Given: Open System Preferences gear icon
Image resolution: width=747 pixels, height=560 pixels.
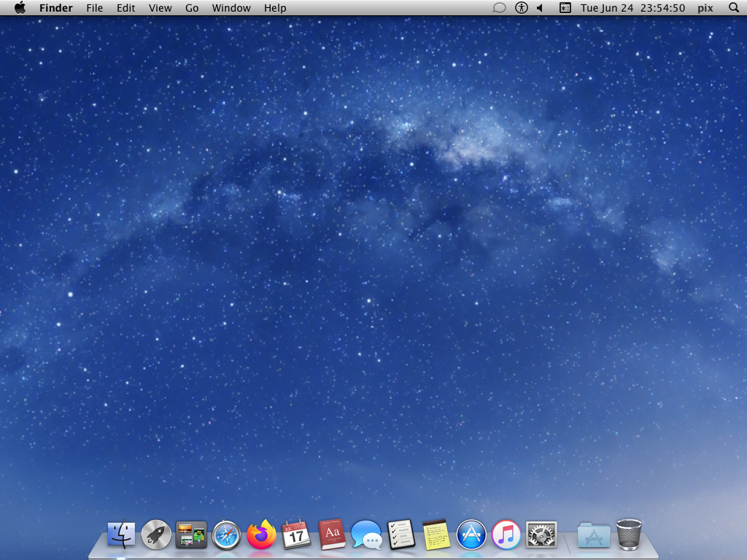Looking at the screenshot, I should [541, 535].
